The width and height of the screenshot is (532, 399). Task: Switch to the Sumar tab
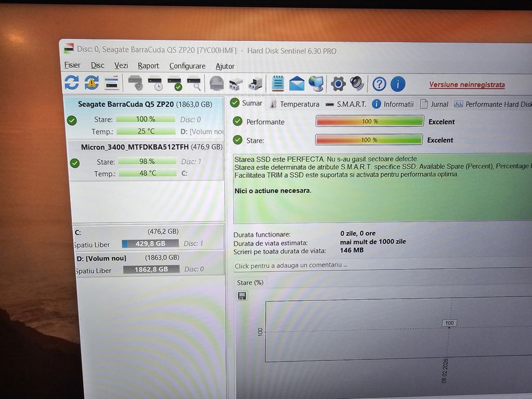(x=246, y=103)
